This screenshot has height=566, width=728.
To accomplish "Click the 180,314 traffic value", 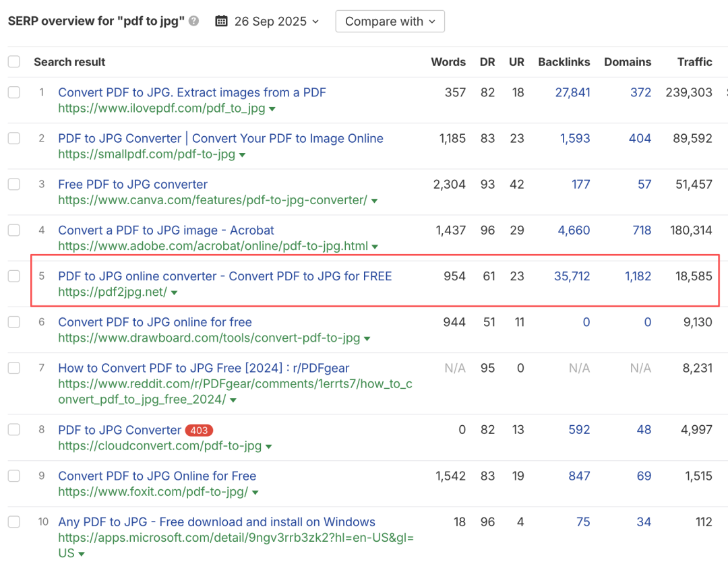I will 691,230.
